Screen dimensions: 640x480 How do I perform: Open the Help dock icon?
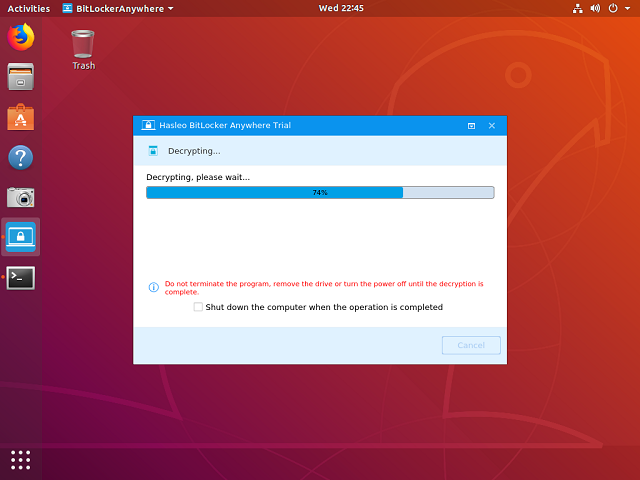[x=21, y=157]
